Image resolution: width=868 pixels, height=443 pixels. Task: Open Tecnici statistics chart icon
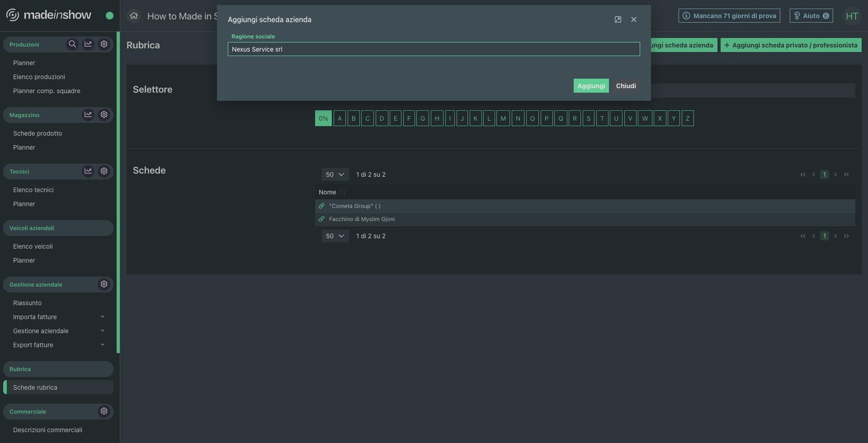coord(88,171)
